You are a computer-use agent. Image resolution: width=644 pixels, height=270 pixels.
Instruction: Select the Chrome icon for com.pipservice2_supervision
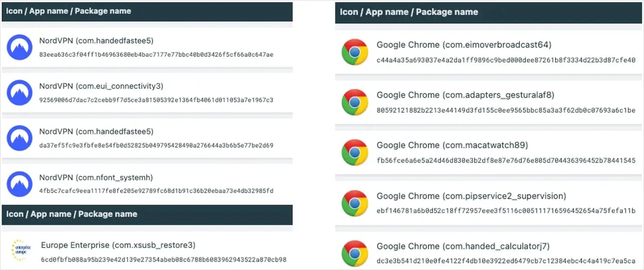[x=355, y=203]
